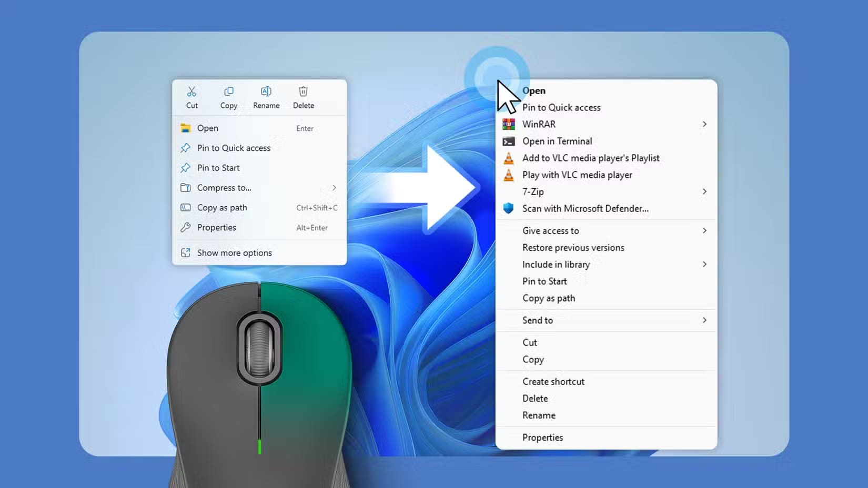Screen dimensions: 868x488
Task: Expand the Compress to submenu
Action: click(x=335, y=188)
